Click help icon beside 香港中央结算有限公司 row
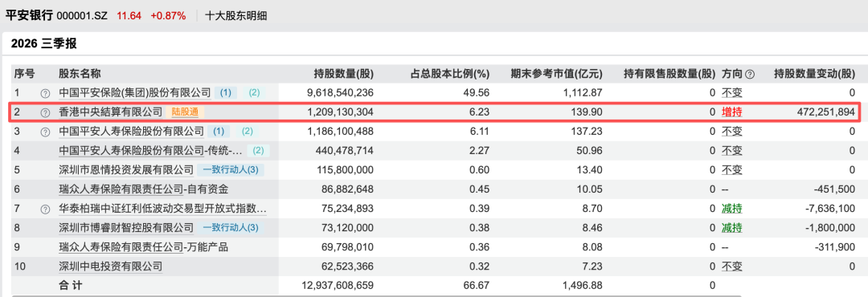This screenshot has width=868, height=297. (45, 112)
